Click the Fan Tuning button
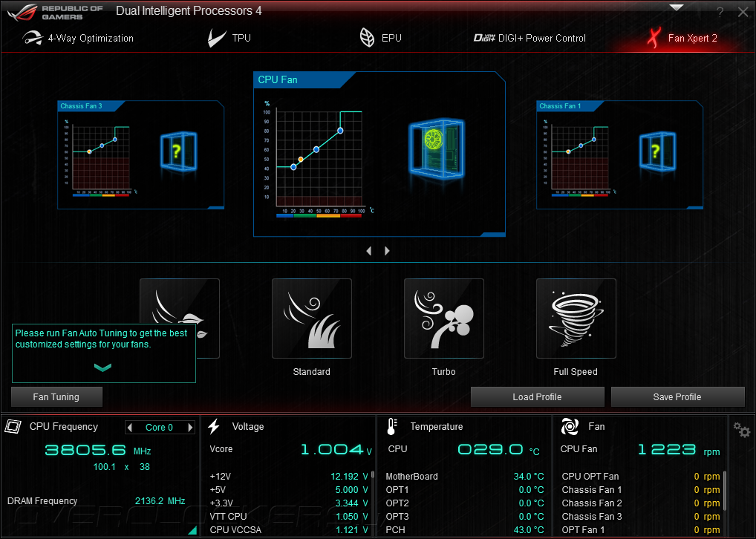Image resolution: width=756 pixels, height=539 pixels. tap(56, 396)
